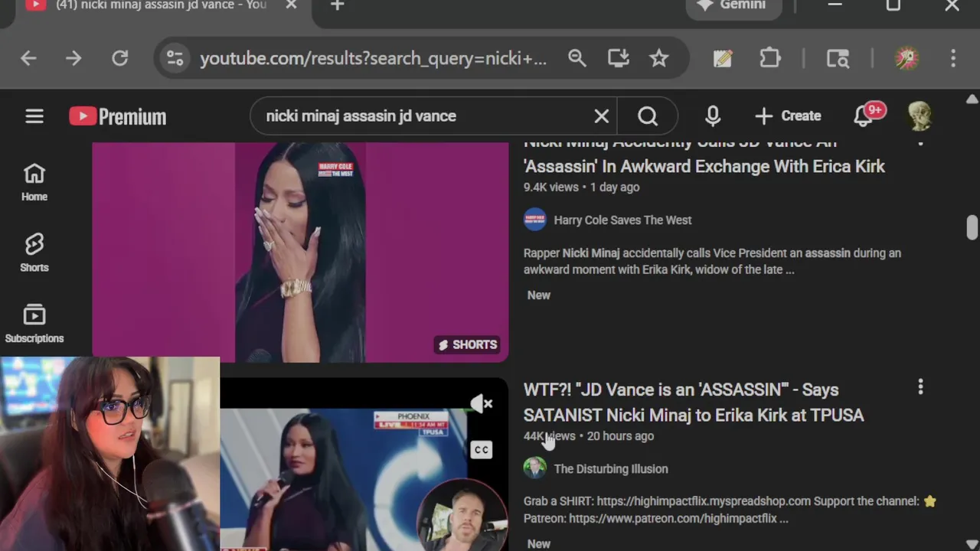
Task: Go back with the browser back arrow
Action: point(28,58)
